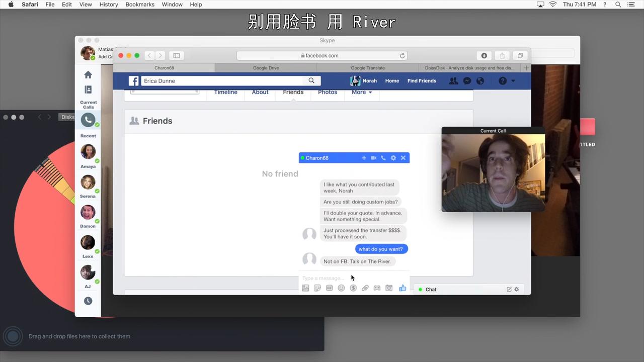Screen dimensions: 644x362
Task: Switch to the Google Translate tab
Action: click(x=368, y=68)
